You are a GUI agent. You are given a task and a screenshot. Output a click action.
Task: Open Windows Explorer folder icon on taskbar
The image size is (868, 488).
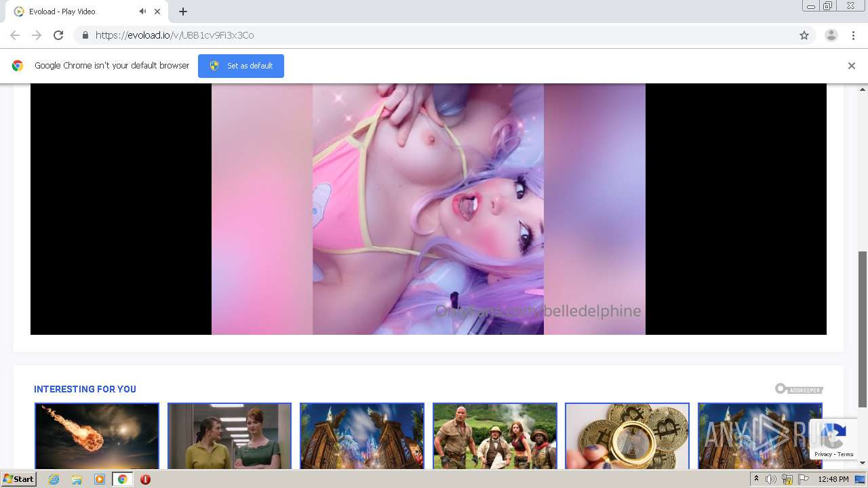coord(77,479)
